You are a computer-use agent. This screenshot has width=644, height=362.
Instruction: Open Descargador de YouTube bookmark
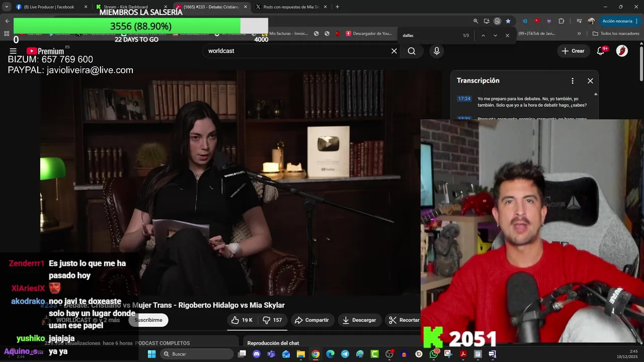[369, 34]
